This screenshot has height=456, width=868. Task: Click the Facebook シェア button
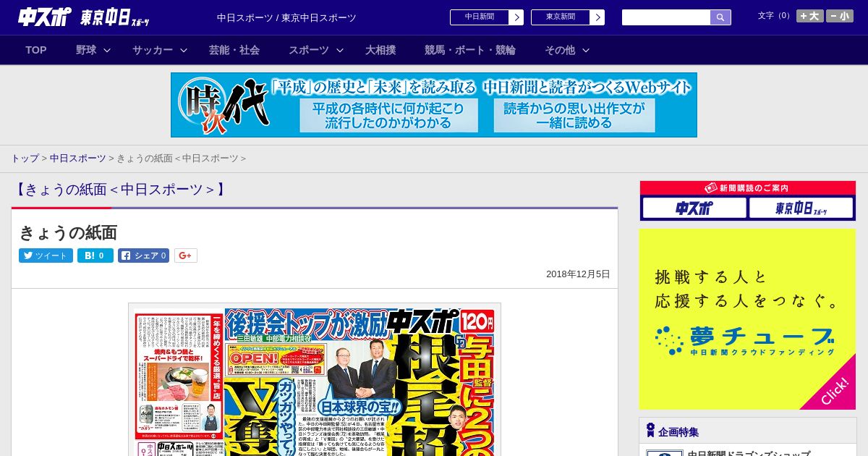pyautogui.click(x=143, y=256)
